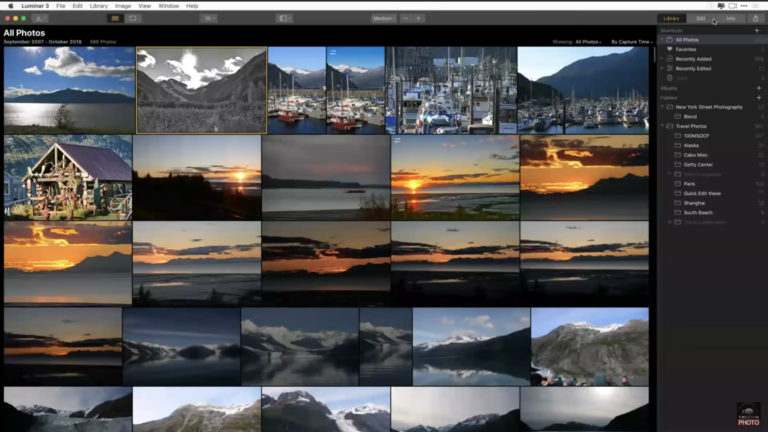Open the Edit menu in menu bar
768x432 pixels.
point(77,6)
